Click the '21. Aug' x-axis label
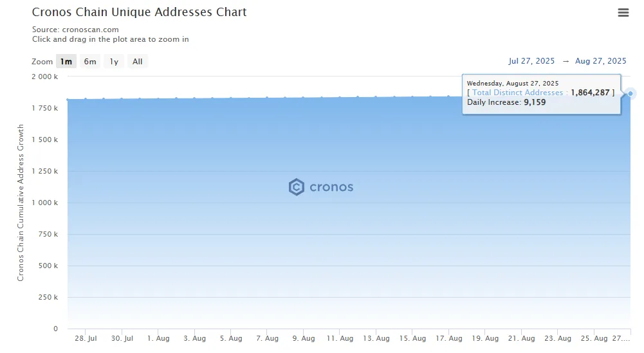 tap(521, 338)
